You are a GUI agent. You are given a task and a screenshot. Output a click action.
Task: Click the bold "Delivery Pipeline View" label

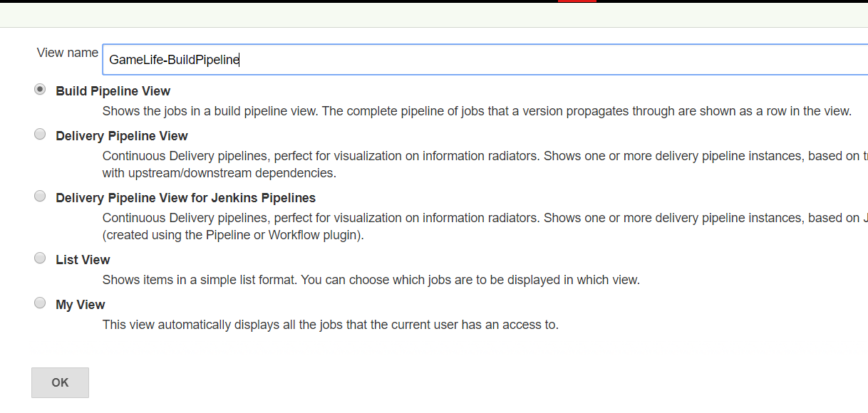click(121, 136)
